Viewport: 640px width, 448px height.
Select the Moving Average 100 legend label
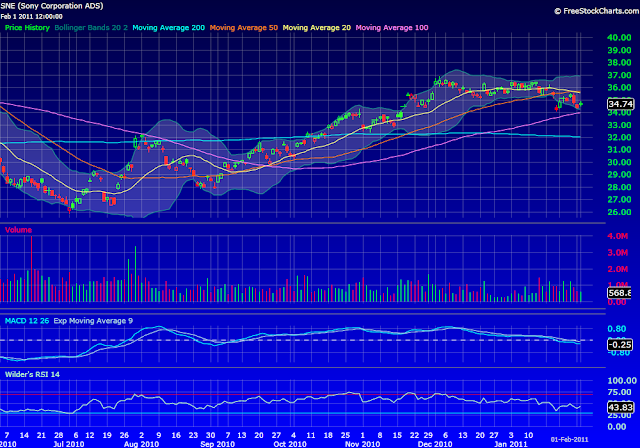coord(392,28)
